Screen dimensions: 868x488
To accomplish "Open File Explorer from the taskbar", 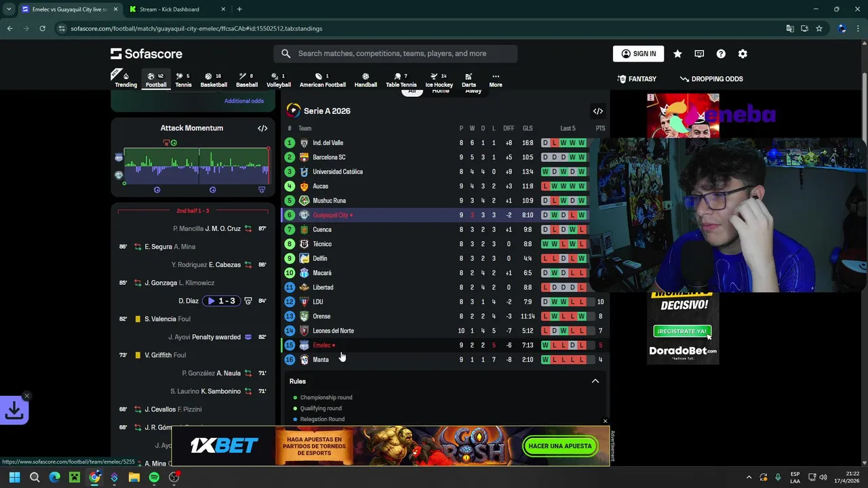I will (134, 477).
